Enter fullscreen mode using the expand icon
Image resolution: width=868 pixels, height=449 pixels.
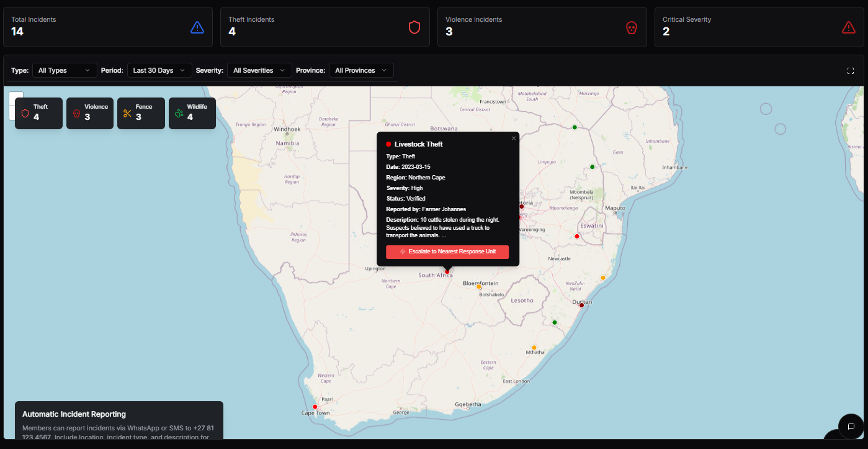tap(851, 70)
